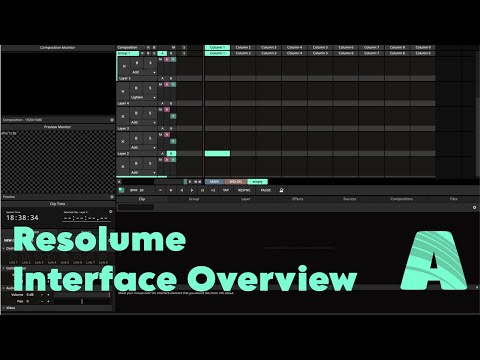The image size is (480, 360).
Task: Clear Group 1 using its X button
Action: coord(142,53)
